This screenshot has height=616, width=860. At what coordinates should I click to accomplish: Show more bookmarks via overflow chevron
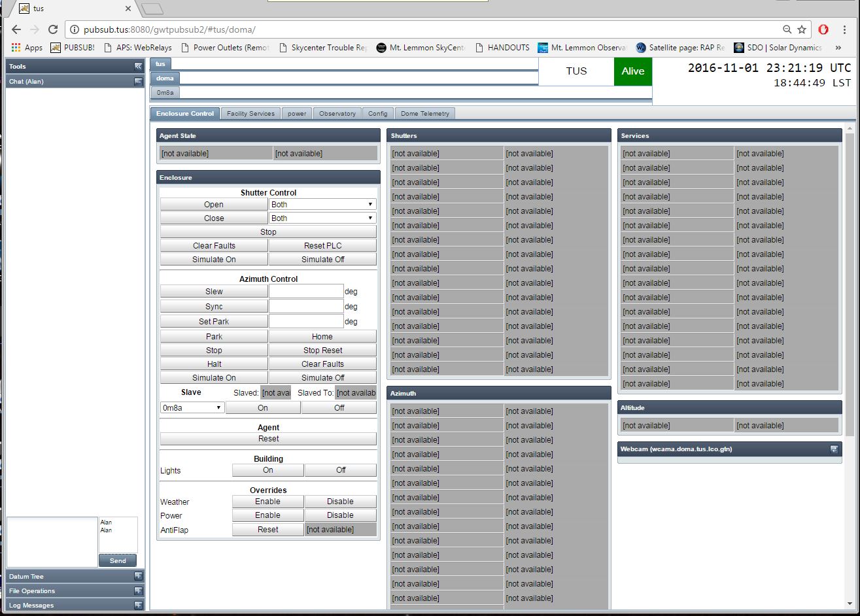pyautogui.click(x=838, y=48)
